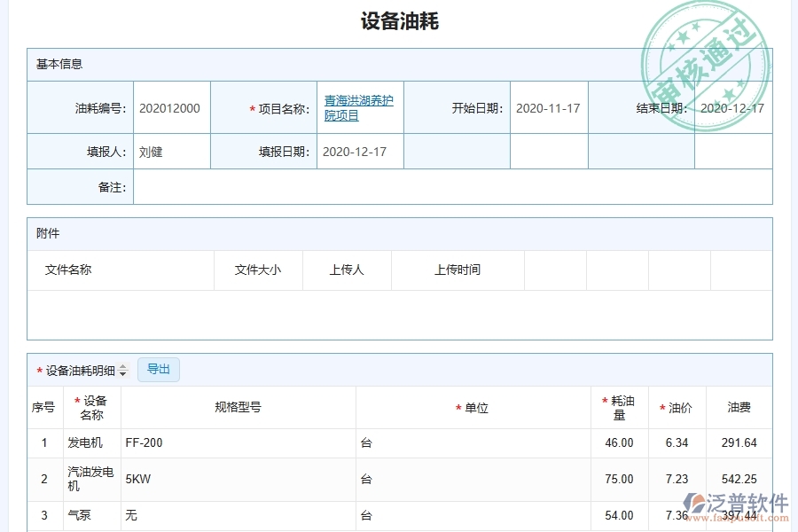Click the 填报人 field showing 刘健

(x=170, y=151)
